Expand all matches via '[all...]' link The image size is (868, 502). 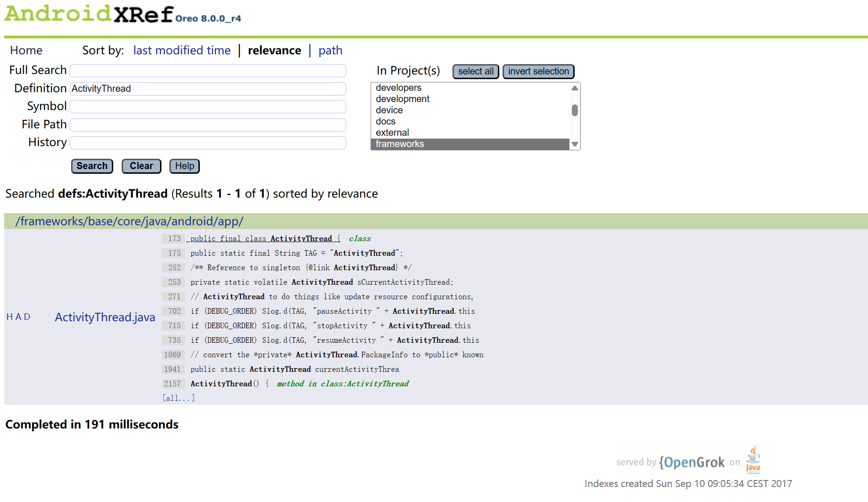[178, 398]
